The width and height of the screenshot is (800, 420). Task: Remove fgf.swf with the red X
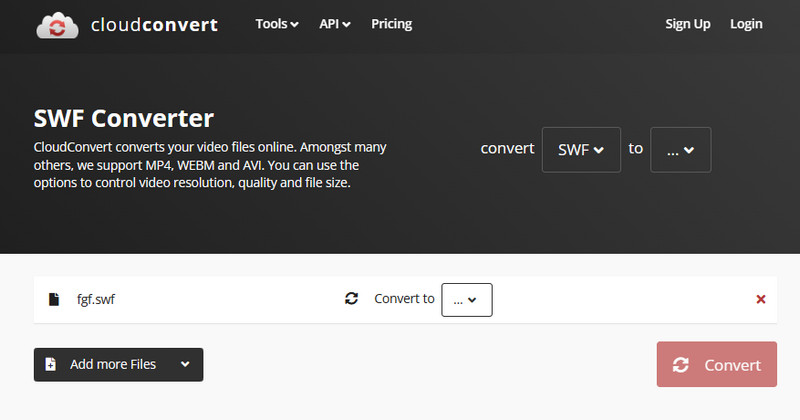click(x=760, y=299)
